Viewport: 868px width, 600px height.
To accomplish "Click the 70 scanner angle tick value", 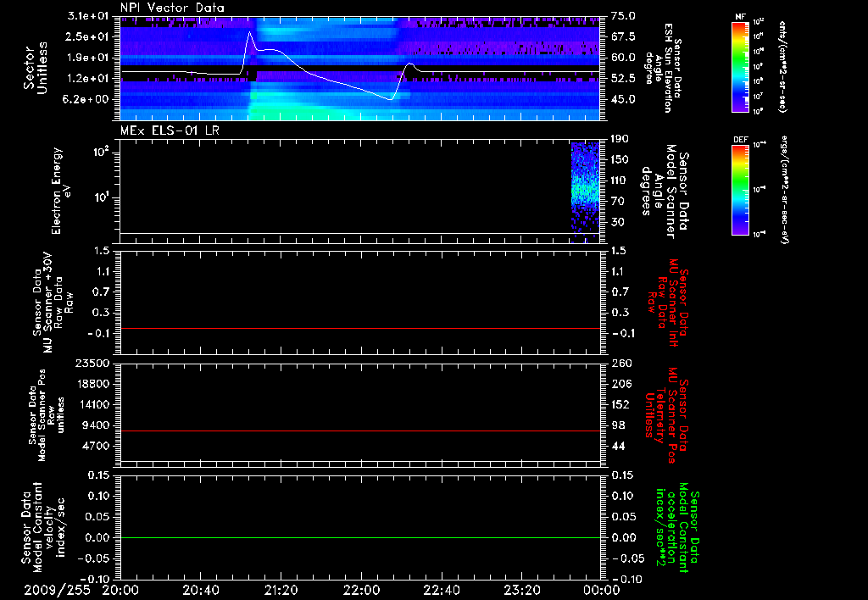I will click(618, 202).
